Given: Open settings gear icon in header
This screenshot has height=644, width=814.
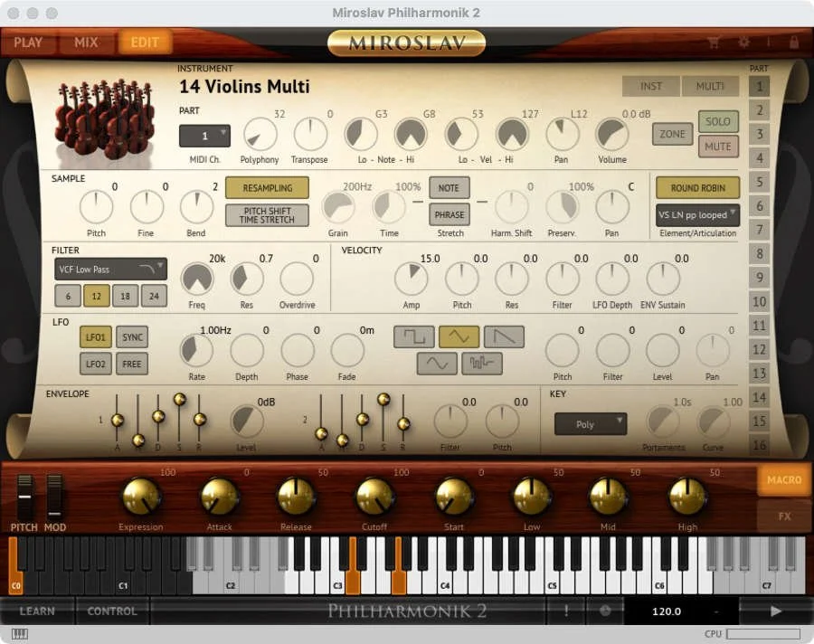Looking at the screenshot, I should 743,43.
